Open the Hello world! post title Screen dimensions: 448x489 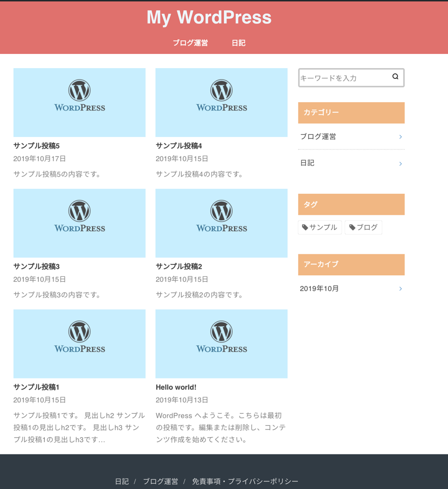(176, 387)
